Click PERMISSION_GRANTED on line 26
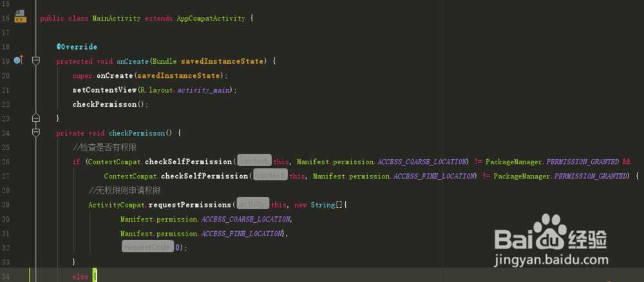This screenshot has height=282, width=644. click(582, 162)
